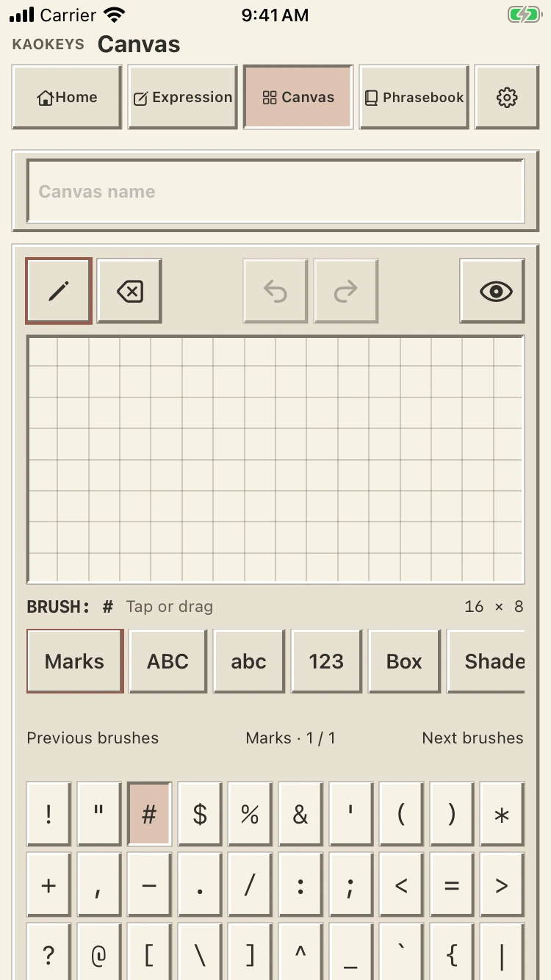
Task: Pick the backslash brush key
Action: [200, 952]
